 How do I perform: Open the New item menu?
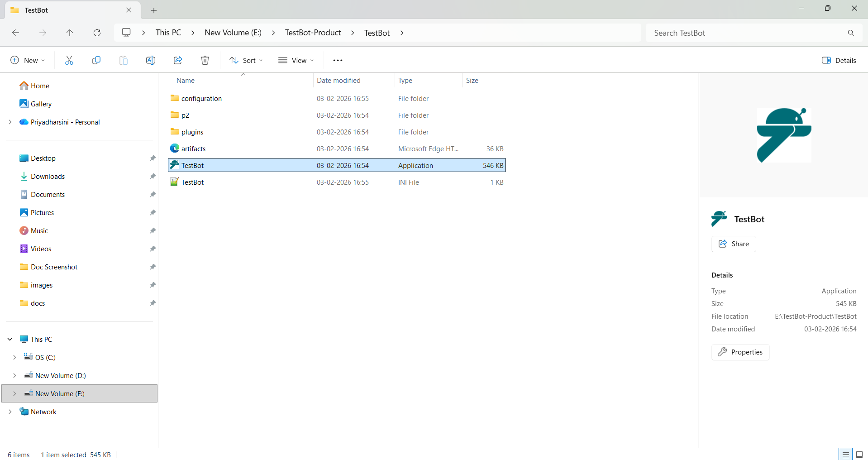pyautogui.click(x=28, y=60)
